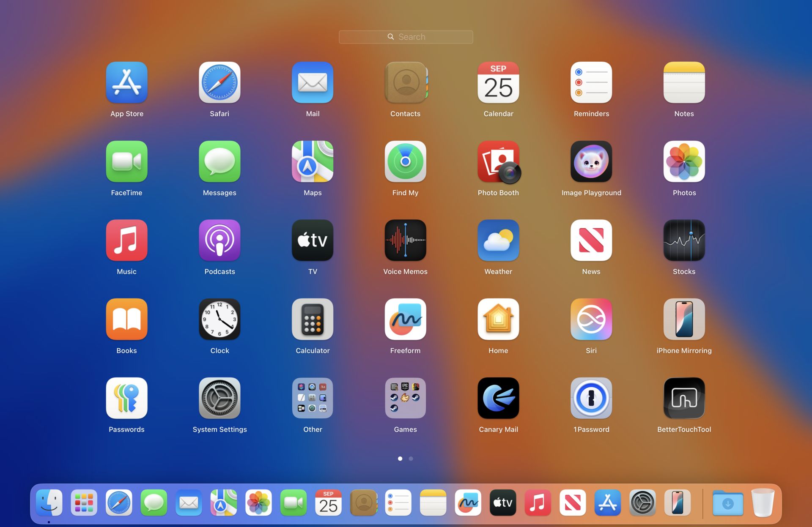This screenshot has width=812, height=527.
Task: Open BetterTouchTool
Action: (x=684, y=398)
